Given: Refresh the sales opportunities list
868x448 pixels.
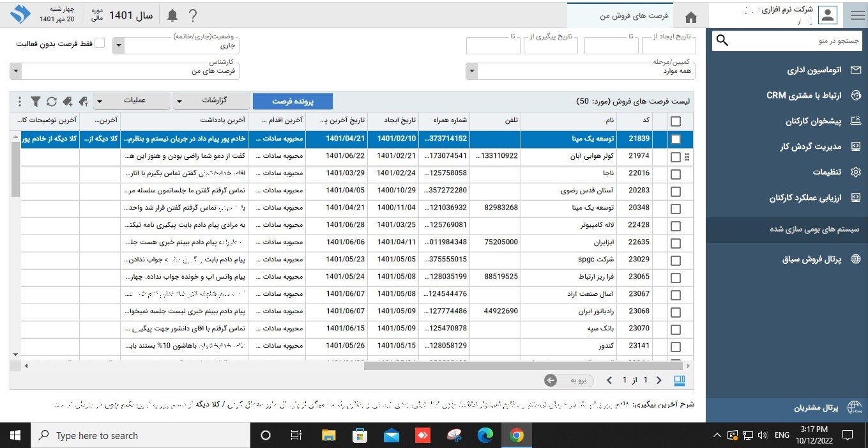Looking at the screenshot, I should coord(52,102).
